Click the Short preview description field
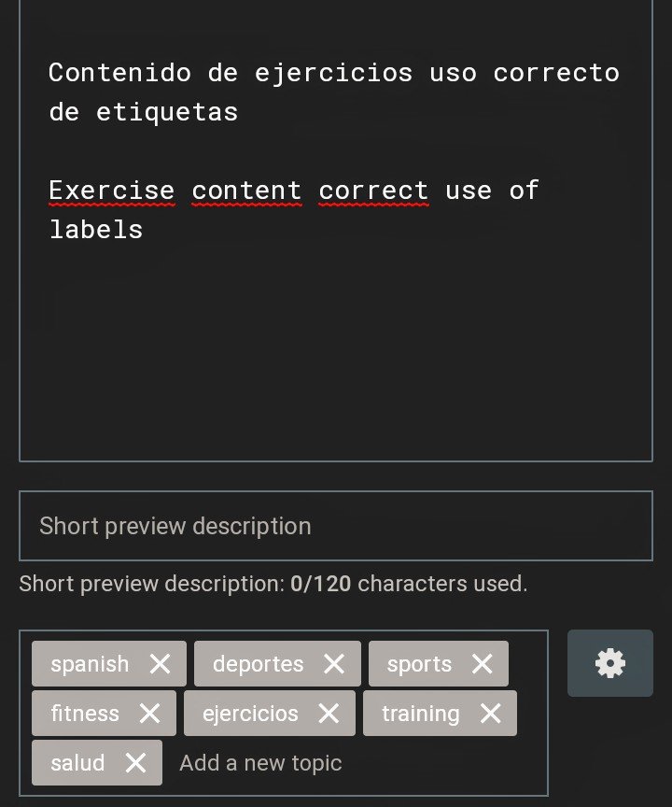 point(336,526)
